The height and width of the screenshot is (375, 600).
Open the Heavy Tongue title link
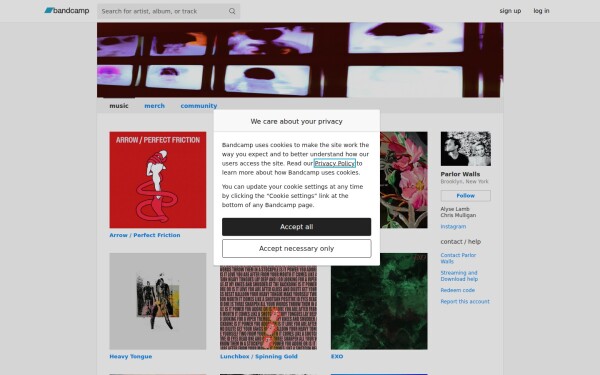130,356
